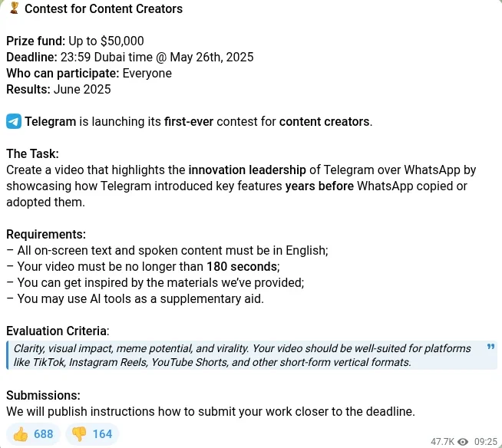Click the Requirements heading
502x448 pixels.
pyautogui.click(x=46, y=235)
